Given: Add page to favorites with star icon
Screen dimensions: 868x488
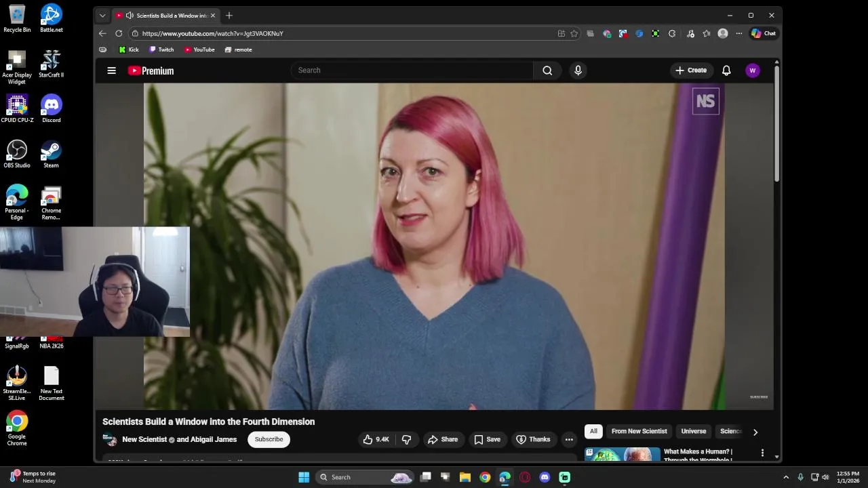Looking at the screenshot, I should pyautogui.click(x=574, y=33).
